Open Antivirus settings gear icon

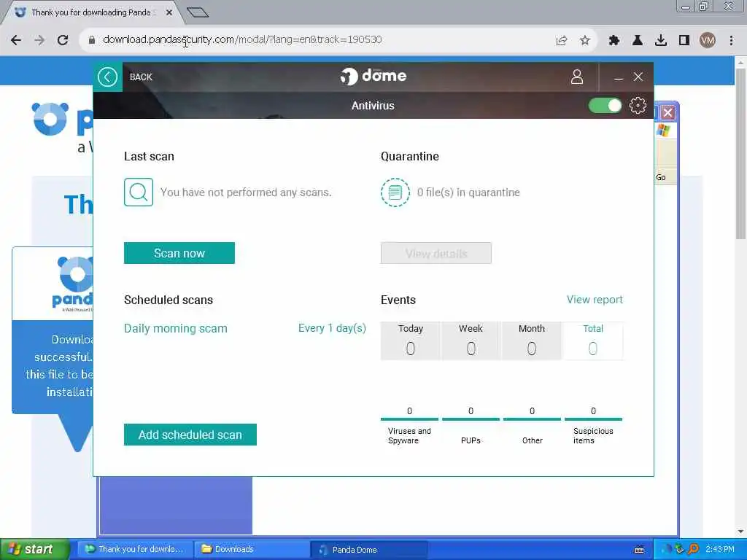pos(638,105)
